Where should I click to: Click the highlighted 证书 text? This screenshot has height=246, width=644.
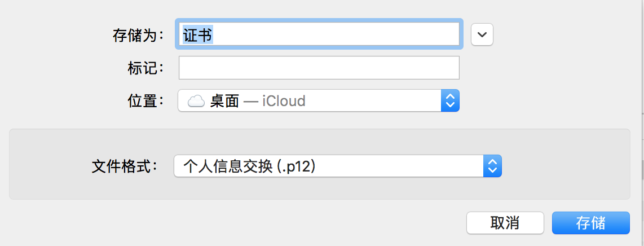click(197, 34)
